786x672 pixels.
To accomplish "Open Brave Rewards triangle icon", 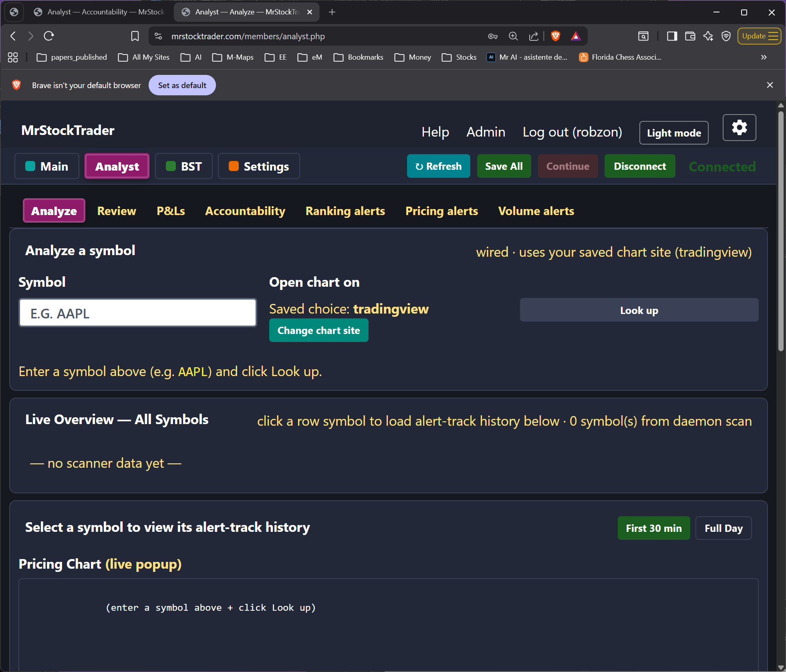I will [576, 36].
